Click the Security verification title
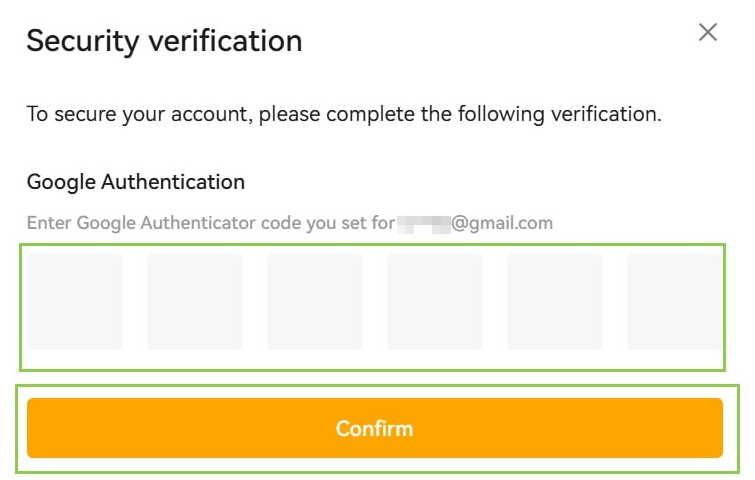 [164, 41]
